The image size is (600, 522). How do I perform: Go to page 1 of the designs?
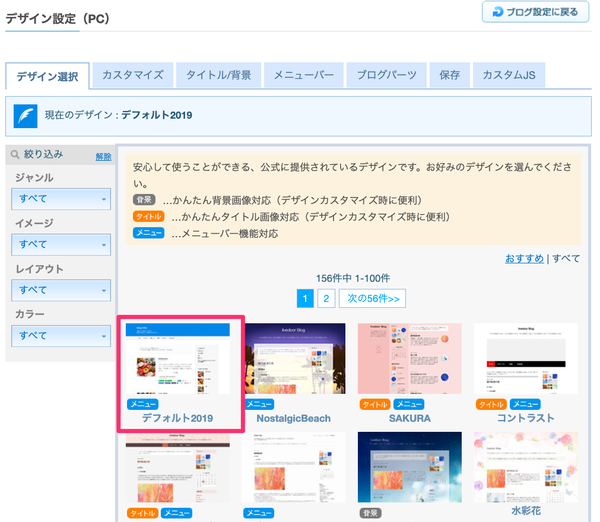[305, 299]
